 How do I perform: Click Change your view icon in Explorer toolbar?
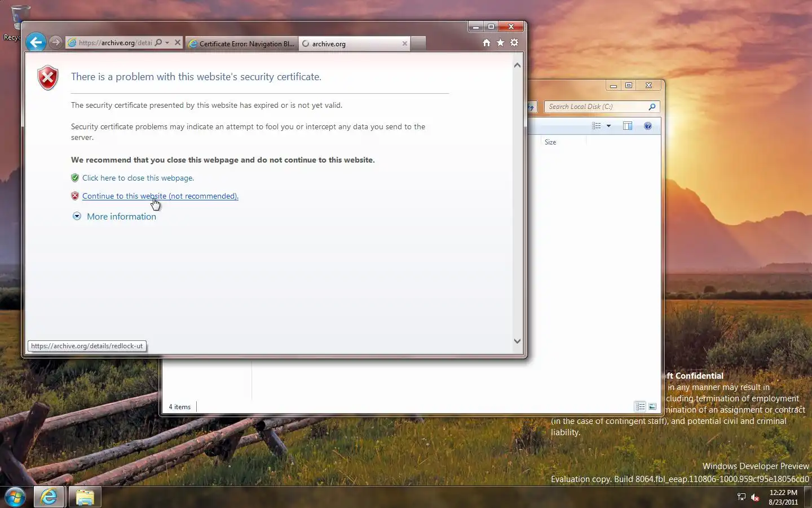point(597,126)
